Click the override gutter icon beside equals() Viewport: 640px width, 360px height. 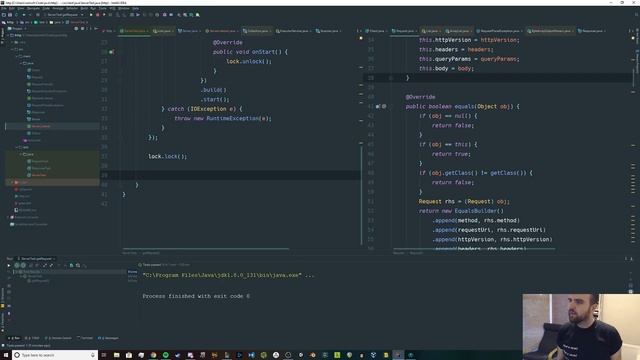(x=378, y=107)
